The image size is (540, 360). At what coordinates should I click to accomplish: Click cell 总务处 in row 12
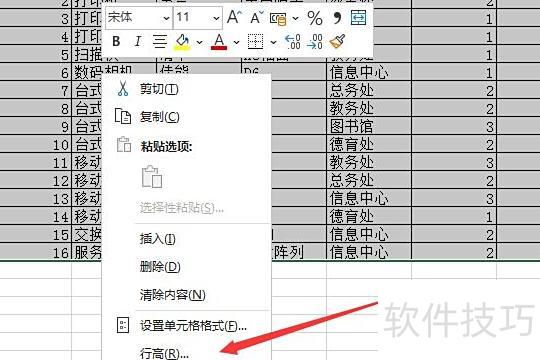[369, 181]
